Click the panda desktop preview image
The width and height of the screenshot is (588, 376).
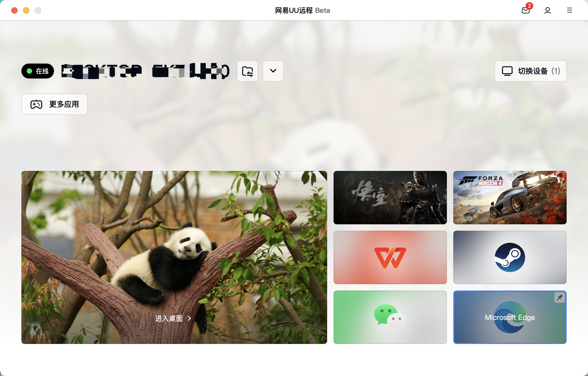click(x=174, y=257)
